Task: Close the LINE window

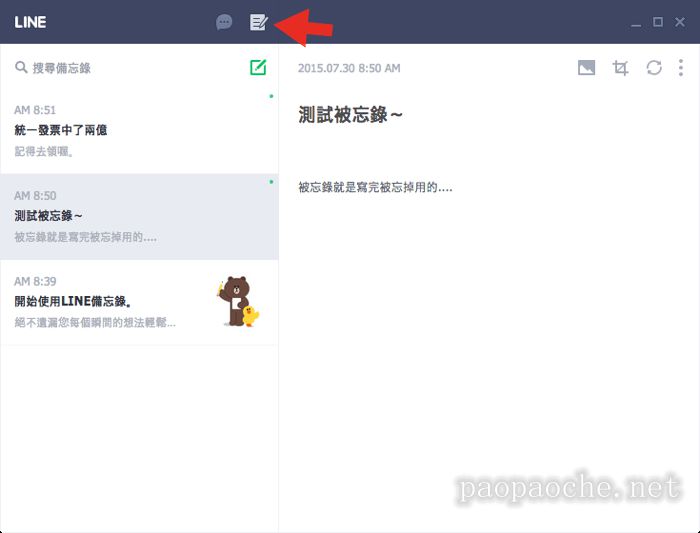Action: point(679,22)
